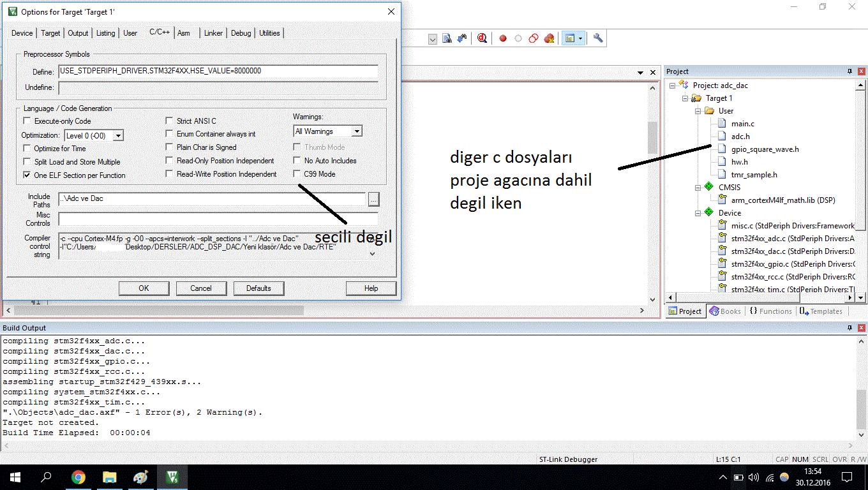This screenshot has width=868, height=490.
Task: Open the Paint app taskbar icon
Action: (x=140, y=477)
